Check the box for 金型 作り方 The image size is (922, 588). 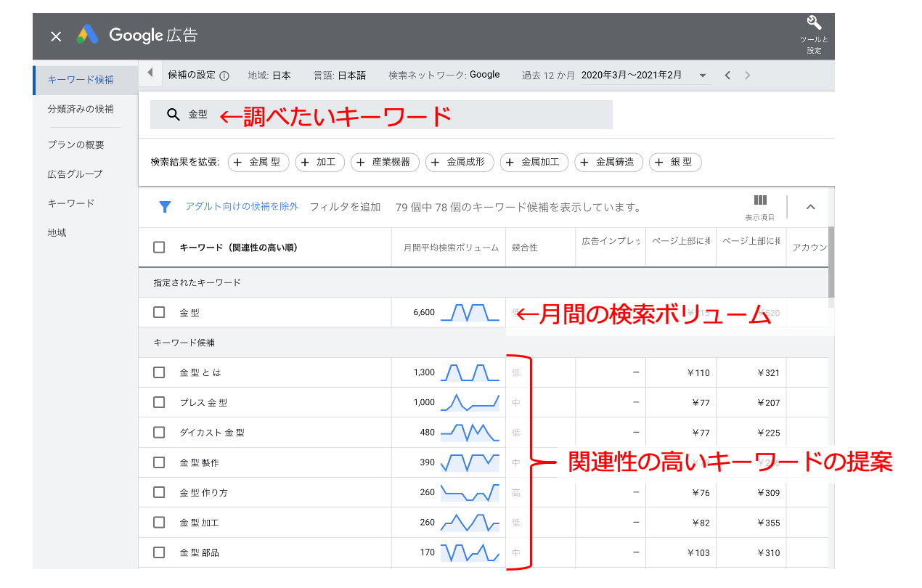click(x=159, y=492)
